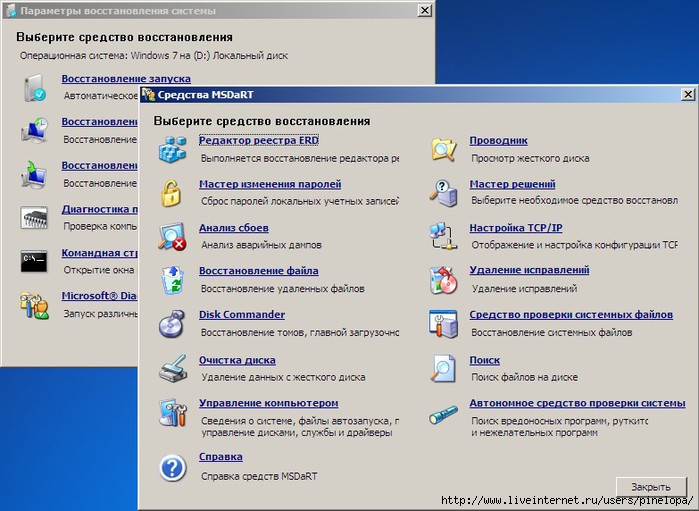Click 'Удаление данных с жесткого диска' text
The height and width of the screenshot is (511, 699).
(283, 377)
